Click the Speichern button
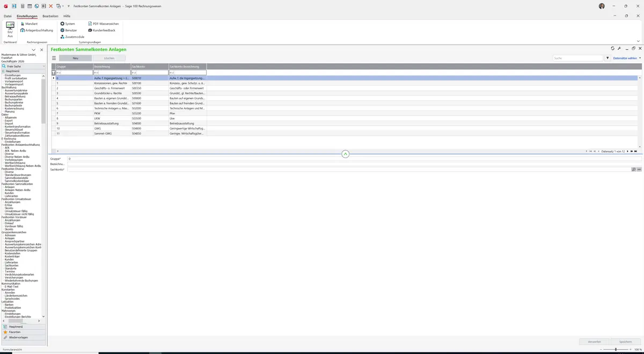Image resolution: width=644 pixels, height=354 pixels. click(625, 342)
